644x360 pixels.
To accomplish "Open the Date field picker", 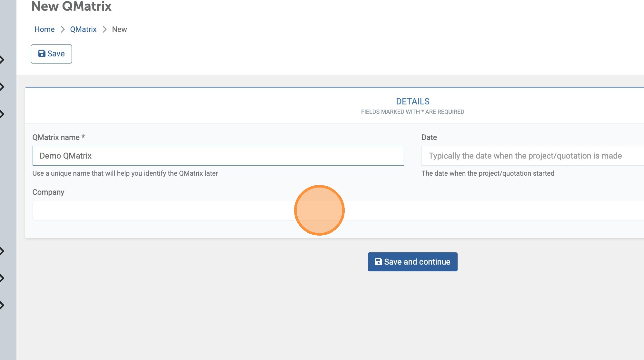I will click(532, 156).
